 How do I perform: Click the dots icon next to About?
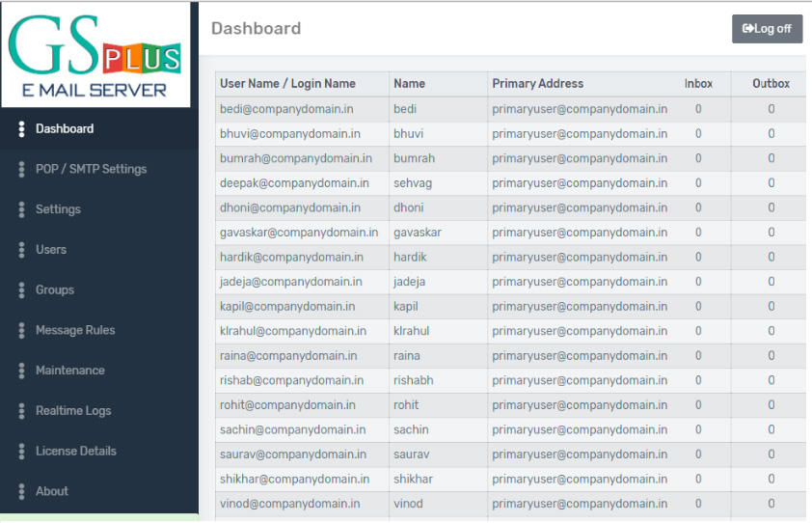[21, 491]
